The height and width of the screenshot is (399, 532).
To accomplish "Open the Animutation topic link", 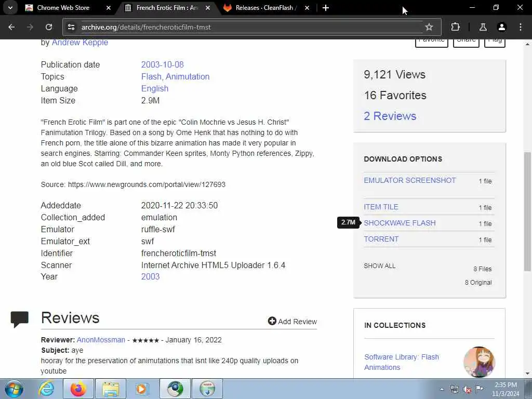I will pyautogui.click(x=187, y=77).
